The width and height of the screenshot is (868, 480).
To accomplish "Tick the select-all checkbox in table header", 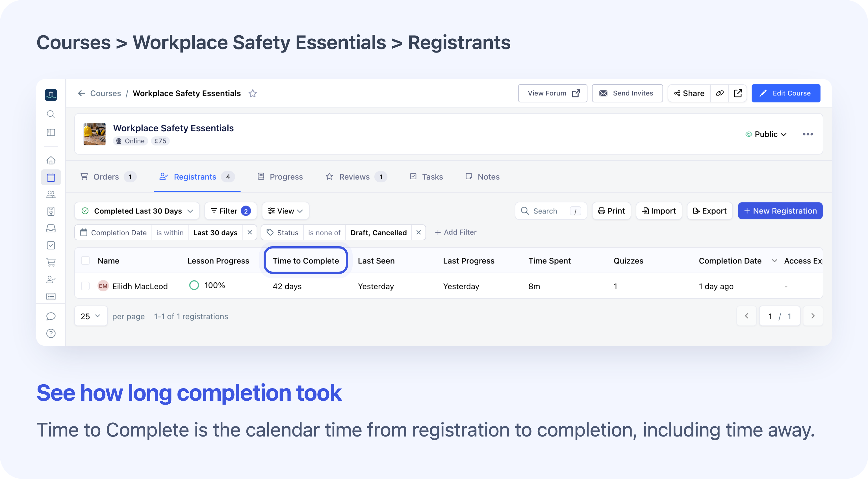I will [x=86, y=261].
